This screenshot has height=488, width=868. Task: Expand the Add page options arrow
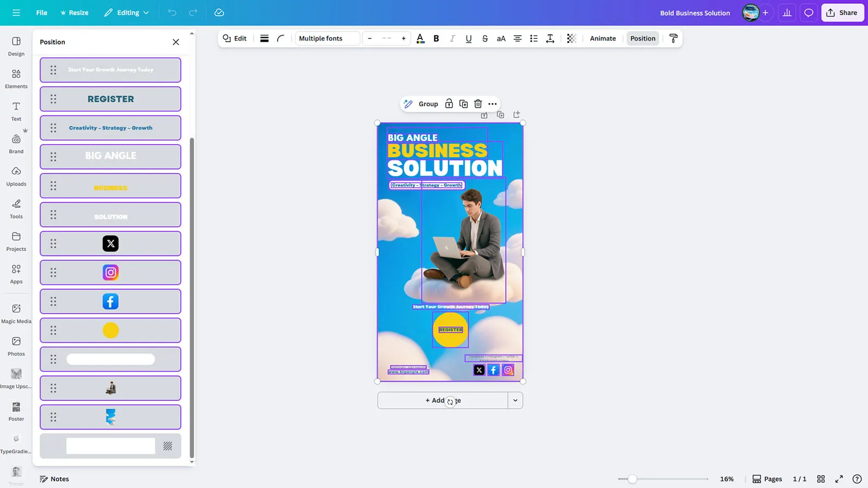point(515,401)
